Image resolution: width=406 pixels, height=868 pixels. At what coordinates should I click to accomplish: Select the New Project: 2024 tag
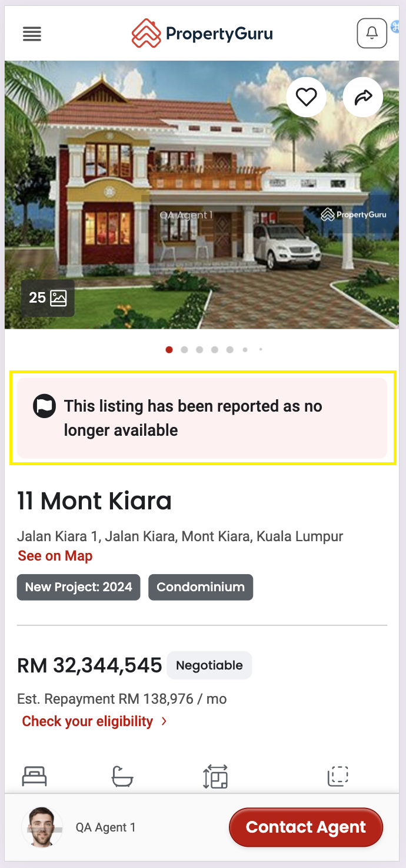79,587
